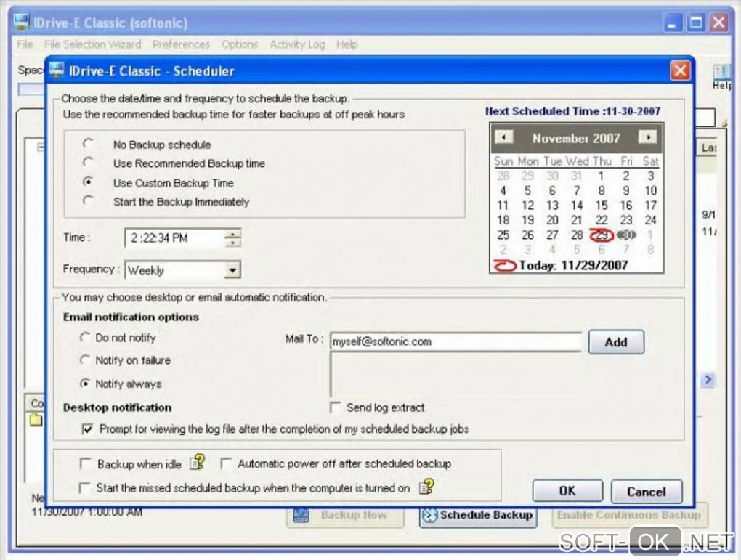Click the Schedule Backup button in main window
Image resolution: width=741 pixels, height=560 pixels.
(x=478, y=515)
